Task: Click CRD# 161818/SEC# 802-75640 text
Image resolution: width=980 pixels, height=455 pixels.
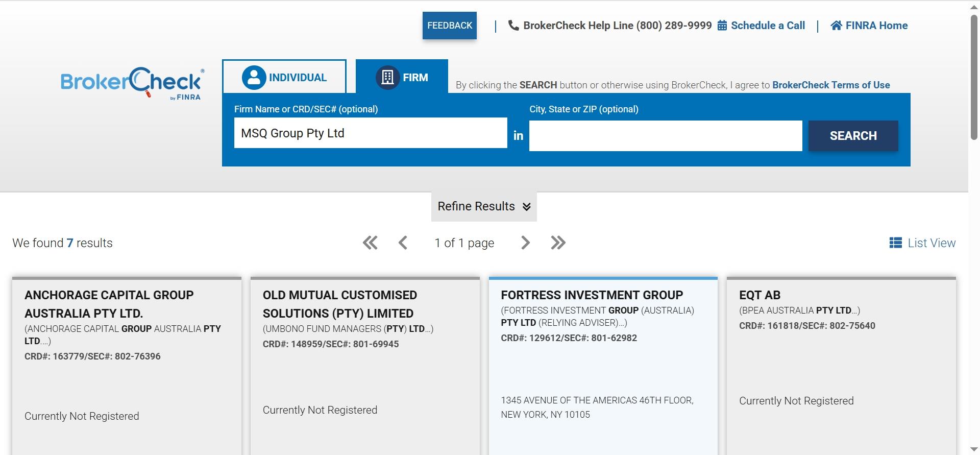Action: pos(807,326)
